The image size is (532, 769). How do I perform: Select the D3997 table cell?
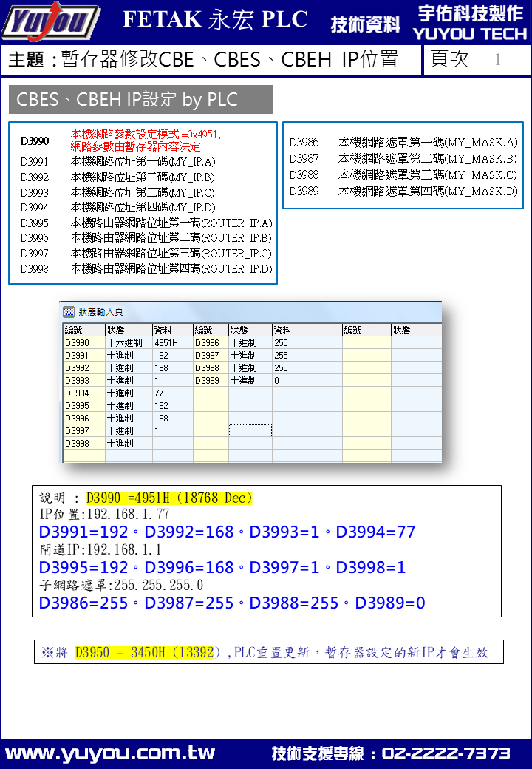(83, 430)
